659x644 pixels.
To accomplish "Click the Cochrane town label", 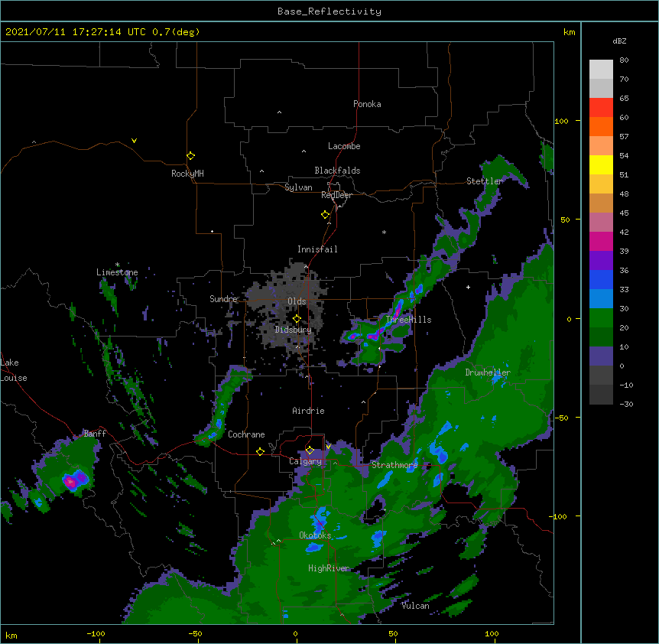I will pyautogui.click(x=246, y=434).
